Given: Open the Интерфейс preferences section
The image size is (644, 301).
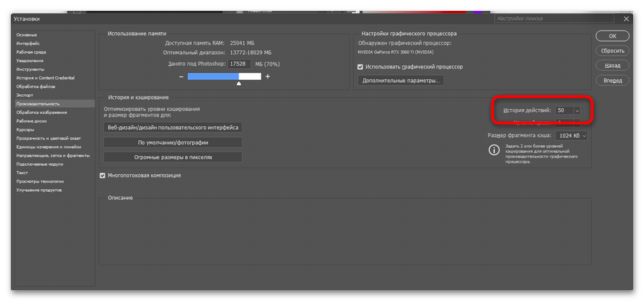Looking at the screenshot, I should (x=28, y=43).
